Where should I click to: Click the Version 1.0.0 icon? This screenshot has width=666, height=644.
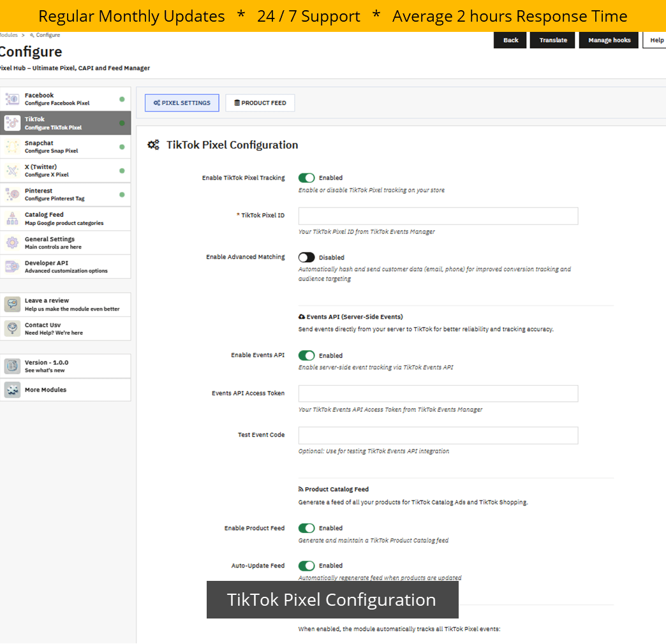click(x=12, y=366)
